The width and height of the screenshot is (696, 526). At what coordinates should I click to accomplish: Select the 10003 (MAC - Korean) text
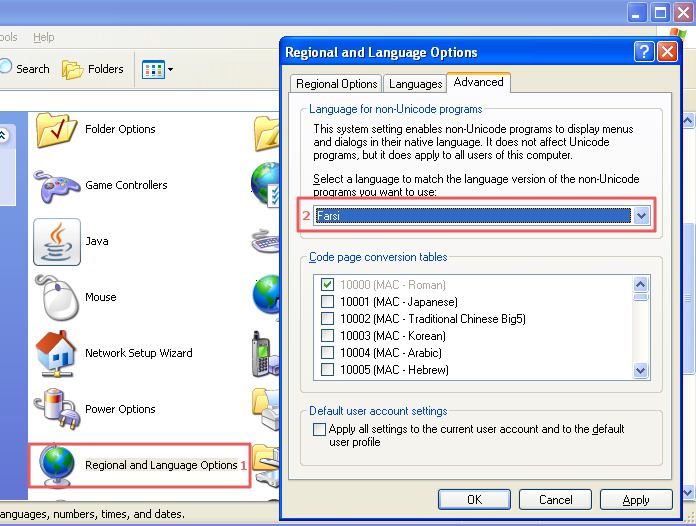pos(393,336)
